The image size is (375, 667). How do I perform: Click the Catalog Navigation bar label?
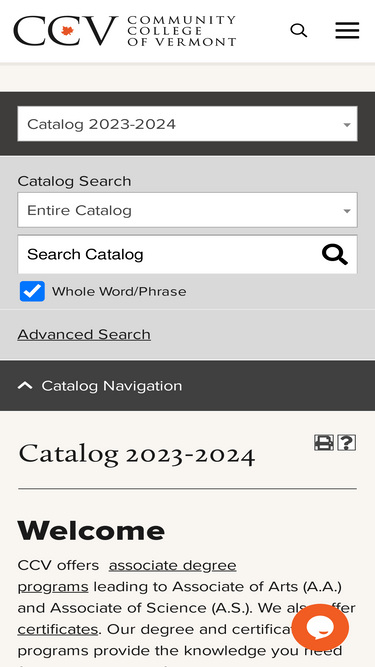tap(111, 386)
